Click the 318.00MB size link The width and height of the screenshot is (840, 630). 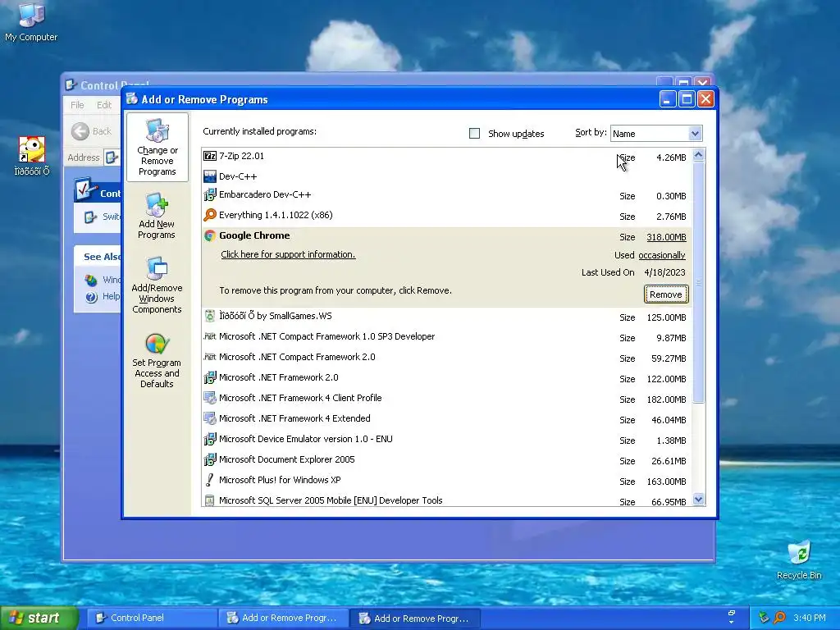tap(666, 237)
